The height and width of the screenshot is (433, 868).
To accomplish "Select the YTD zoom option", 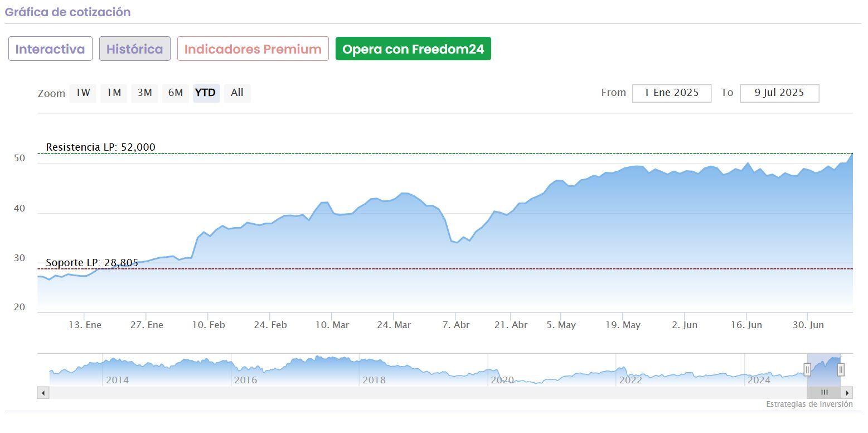I will click(206, 93).
